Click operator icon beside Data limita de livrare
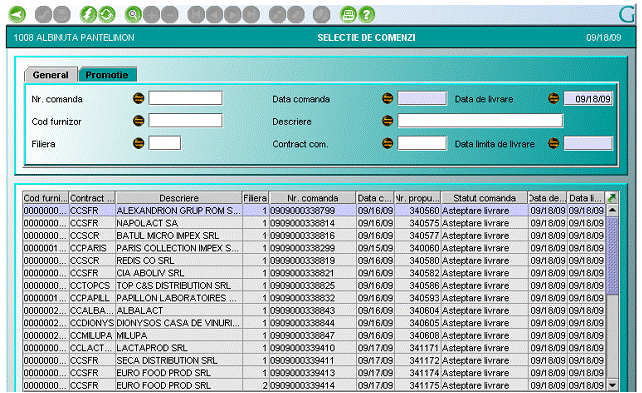Image resolution: width=642 pixels, height=393 pixels. 554,143
